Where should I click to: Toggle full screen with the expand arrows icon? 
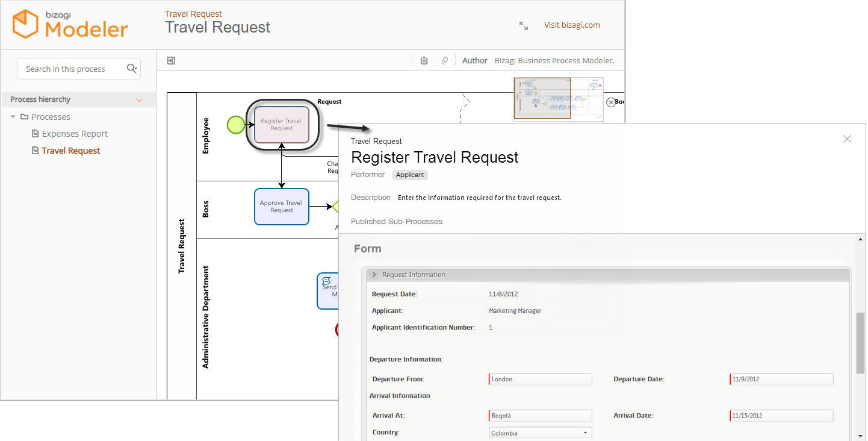point(524,26)
